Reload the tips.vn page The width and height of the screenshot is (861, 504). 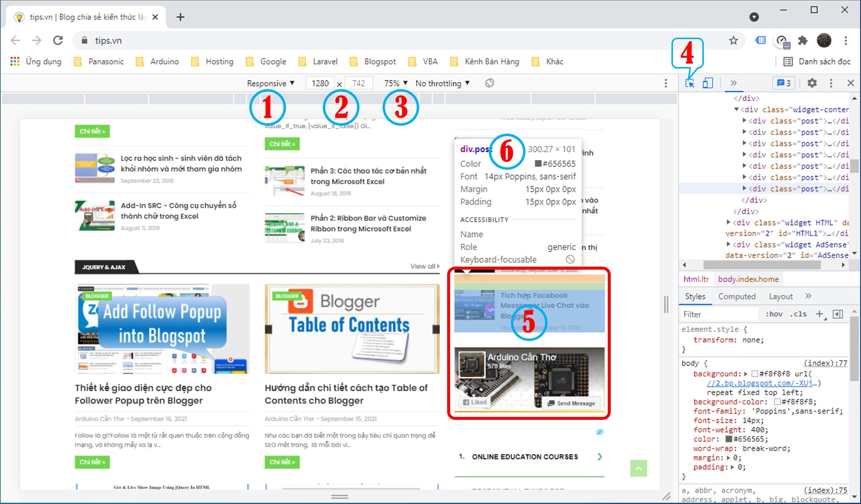58,41
